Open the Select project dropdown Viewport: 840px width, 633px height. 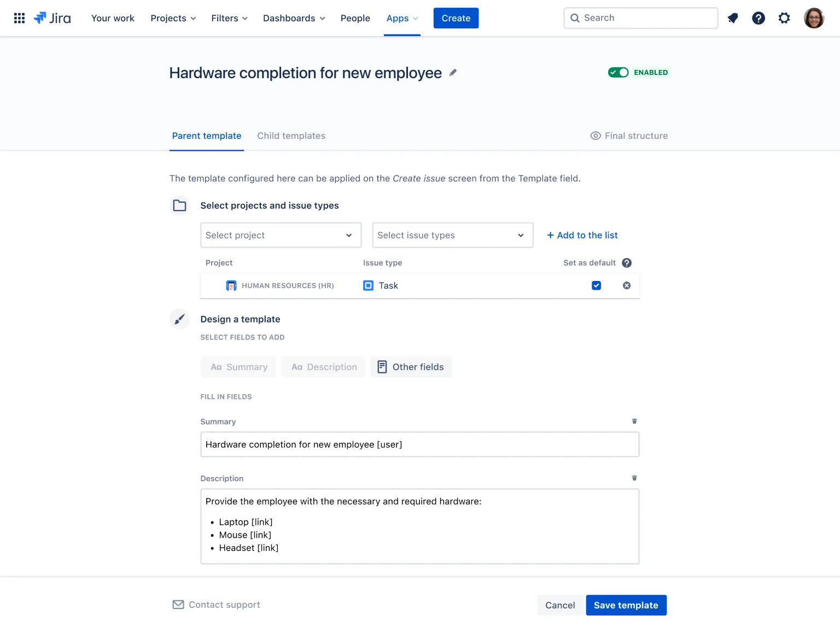coord(281,235)
